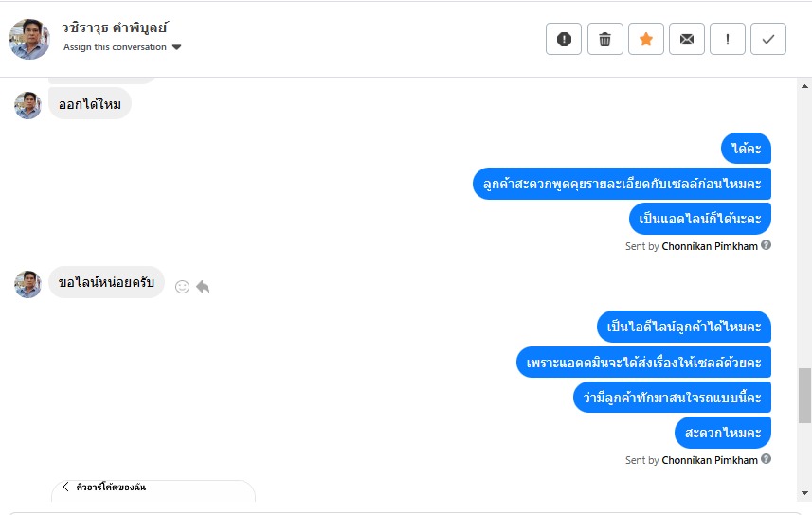
Task: Click the spam report octagon icon
Action: (x=564, y=39)
